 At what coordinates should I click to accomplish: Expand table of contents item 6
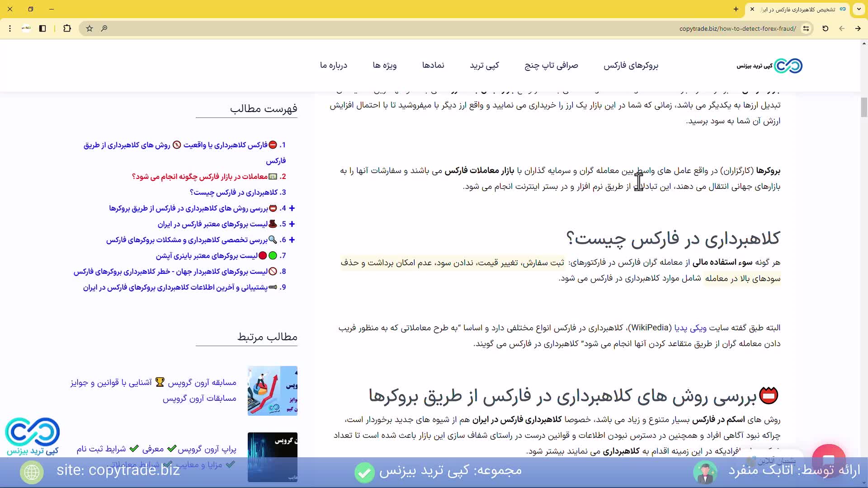pos(292,240)
